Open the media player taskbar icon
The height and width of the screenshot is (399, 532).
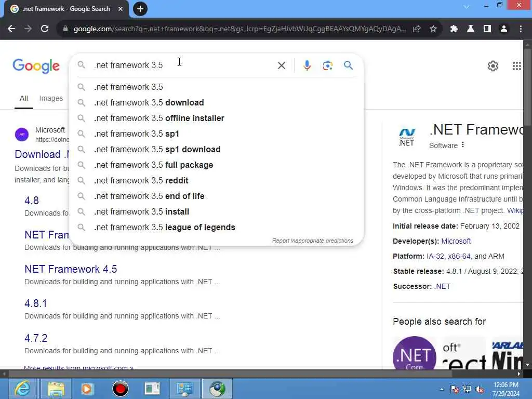[x=87, y=389]
